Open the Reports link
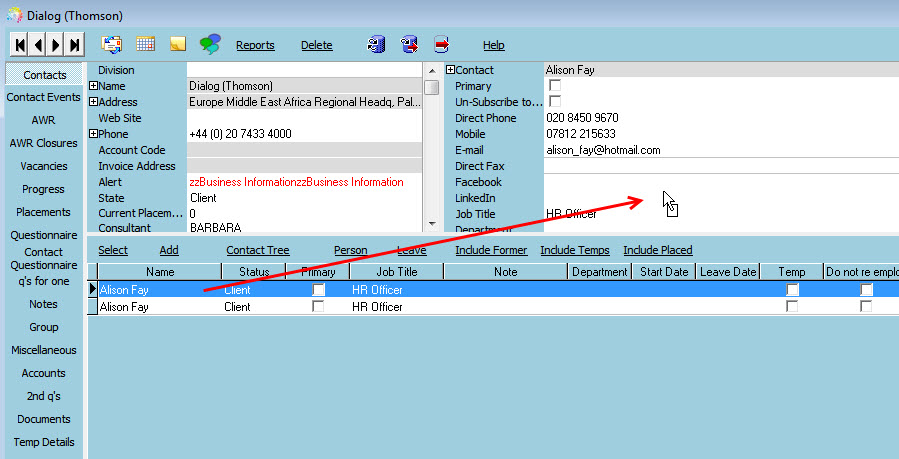 point(255,45)
